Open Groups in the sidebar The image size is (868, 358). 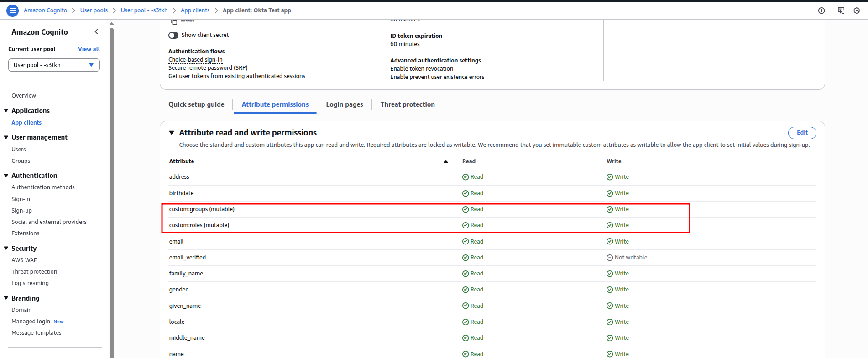21,161
